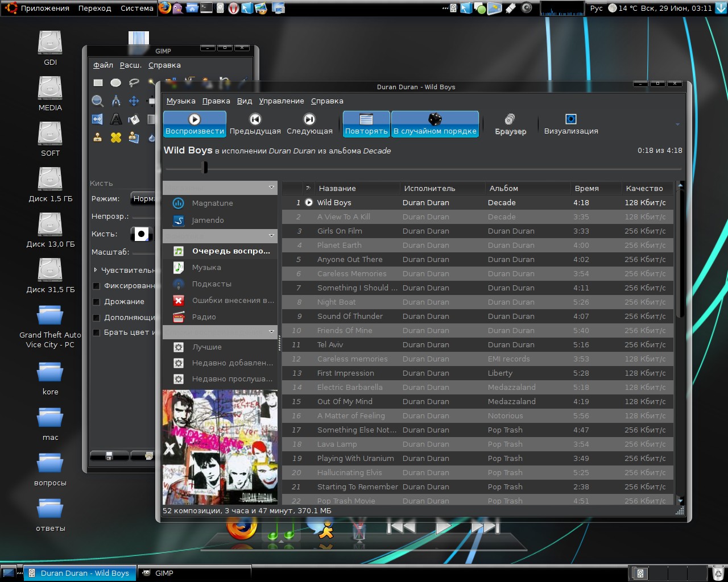Sort tracks by Название column
Viewport: 728px width, 582px height.
pyautogui.click(x=357, y=188)
